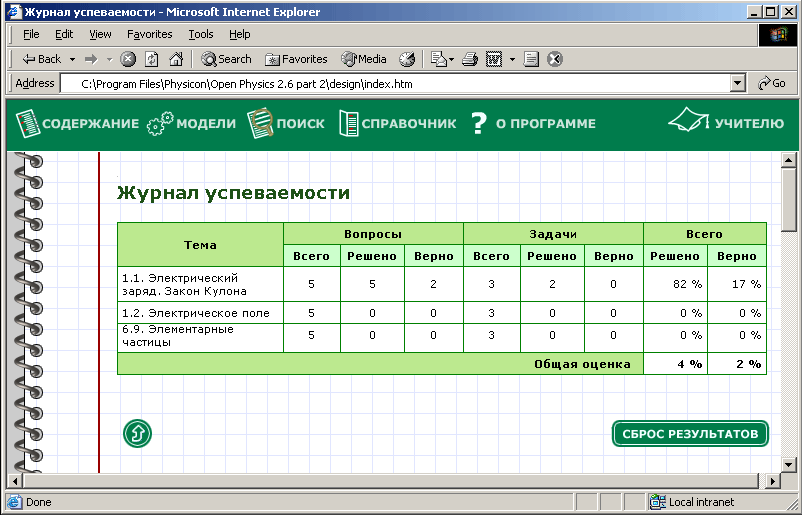The height and width of the screenshot is (515, 802).
Task: Click the Print toolbar icon
Action: (470, 59)
